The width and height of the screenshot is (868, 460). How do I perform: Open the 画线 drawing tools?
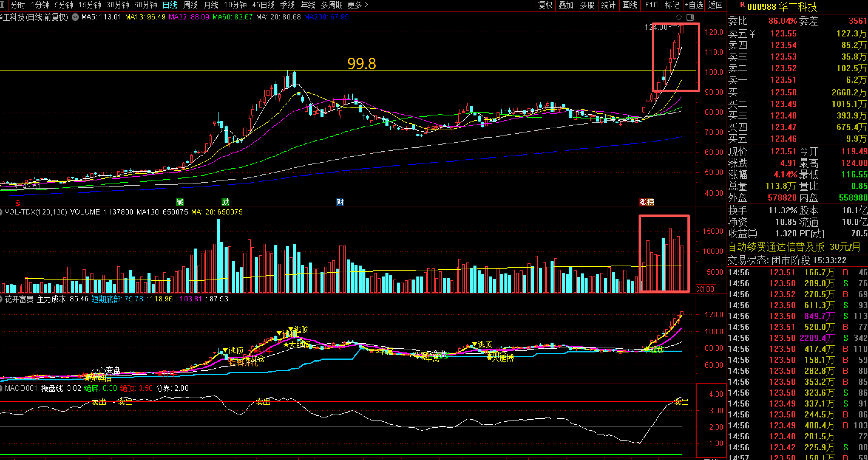coord(629,5)
